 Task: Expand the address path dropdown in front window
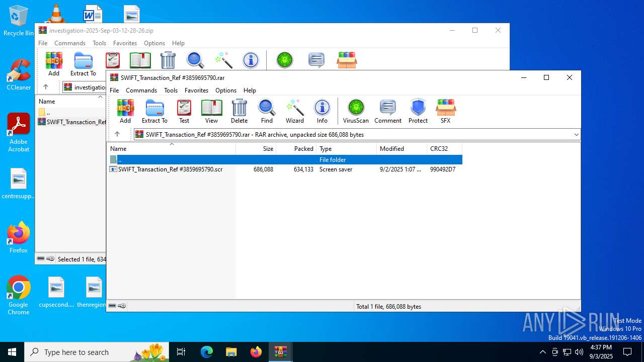[576, 134]
